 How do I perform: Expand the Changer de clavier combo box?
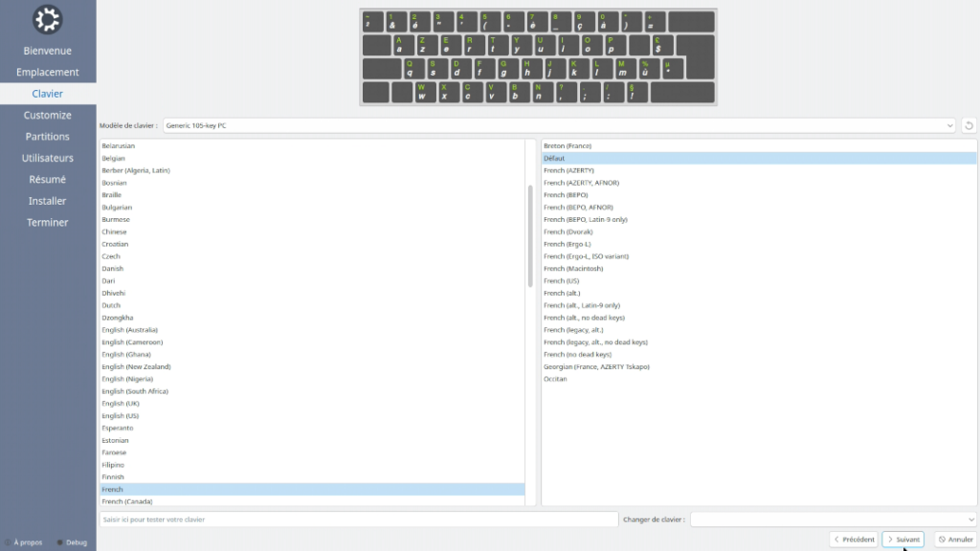pyautogui.click(x=832, y=519)
